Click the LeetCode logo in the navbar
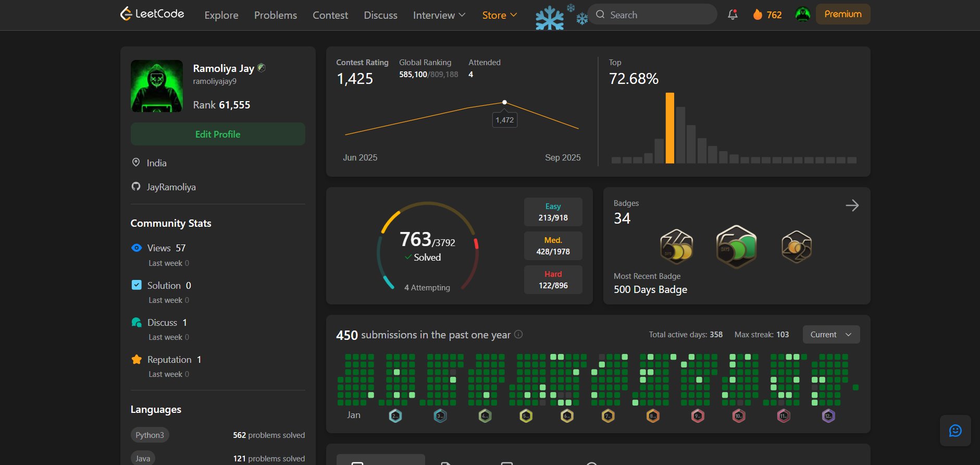This screenshot has height=465, width=980. click(x=152, y=14)
